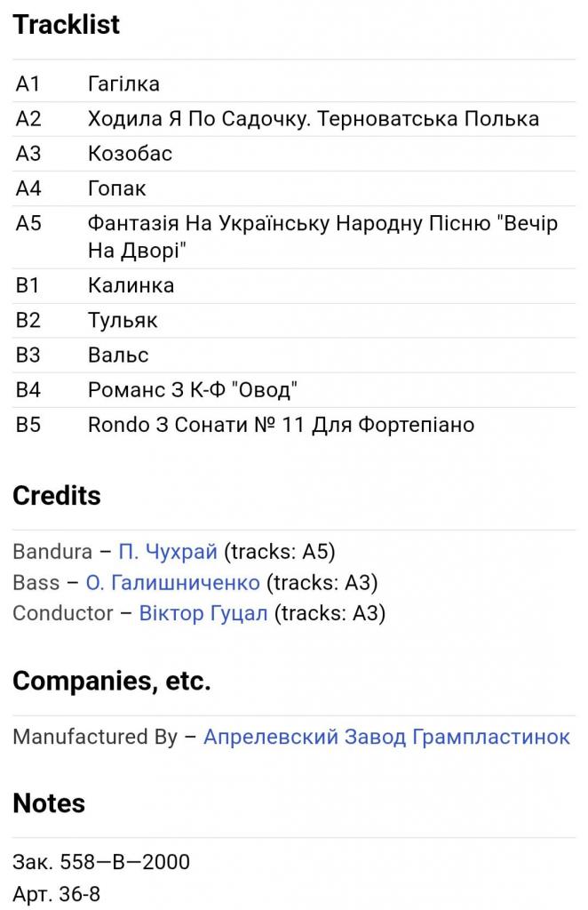Click the Вальс track title
The width and height of the screenshot is (588, 910).
118,355
